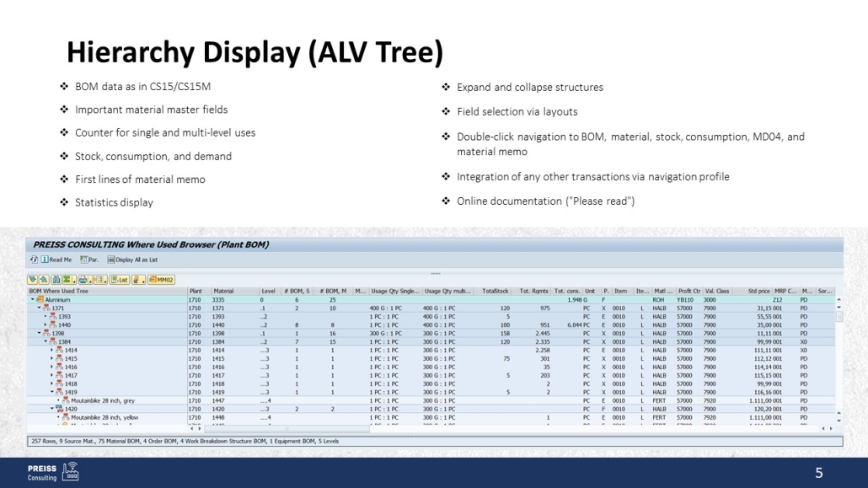Click the Print icon in tree toolbar
This screenshot has height=488, width=868.
coord(83,280)
